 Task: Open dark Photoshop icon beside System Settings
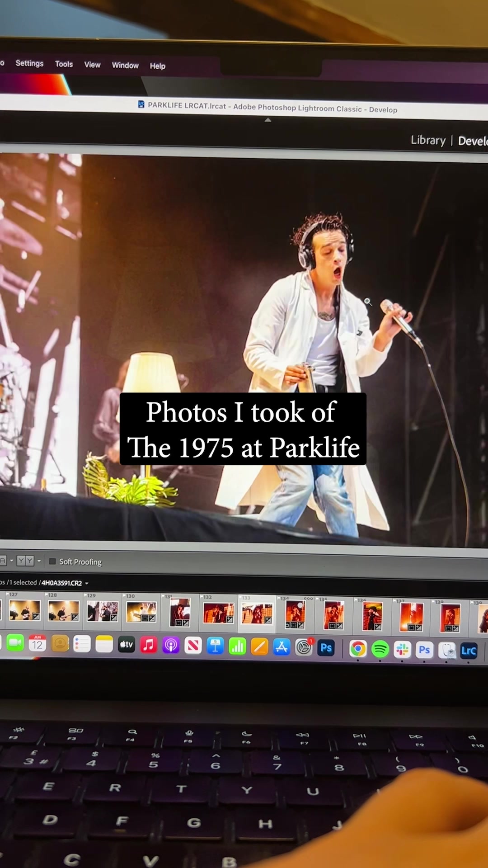point(326,648)
